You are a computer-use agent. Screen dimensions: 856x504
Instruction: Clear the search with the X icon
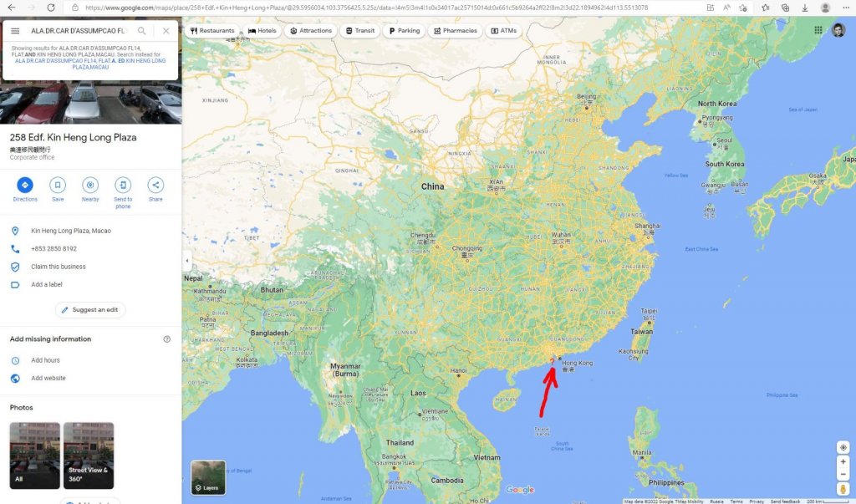166,31
